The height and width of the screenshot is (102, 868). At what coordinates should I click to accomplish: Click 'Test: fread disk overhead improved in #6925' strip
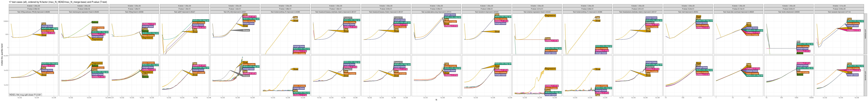(738, 12)
